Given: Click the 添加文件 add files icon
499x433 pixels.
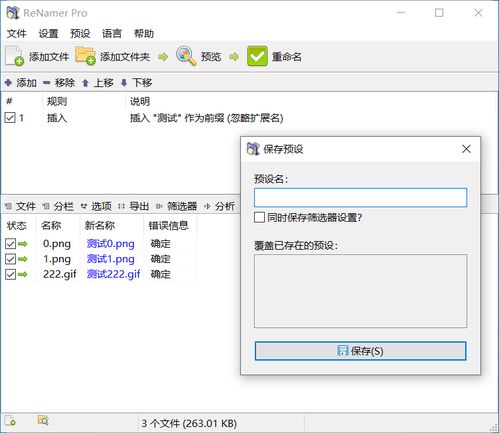Looking at the screenshot, I should click(14, 56).
